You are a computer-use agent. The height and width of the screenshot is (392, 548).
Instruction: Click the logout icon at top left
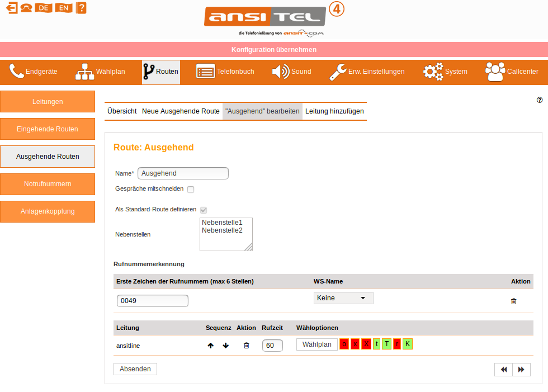(11, 8)
